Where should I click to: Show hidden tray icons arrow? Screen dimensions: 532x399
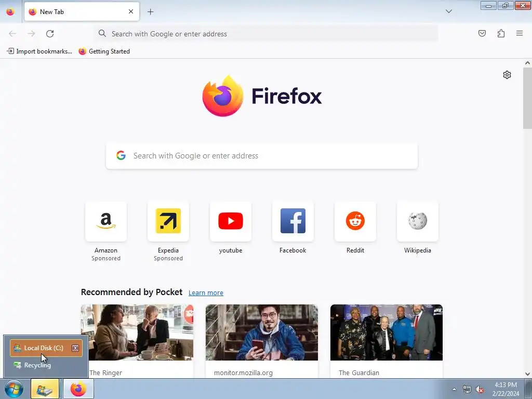click(454, 389)
